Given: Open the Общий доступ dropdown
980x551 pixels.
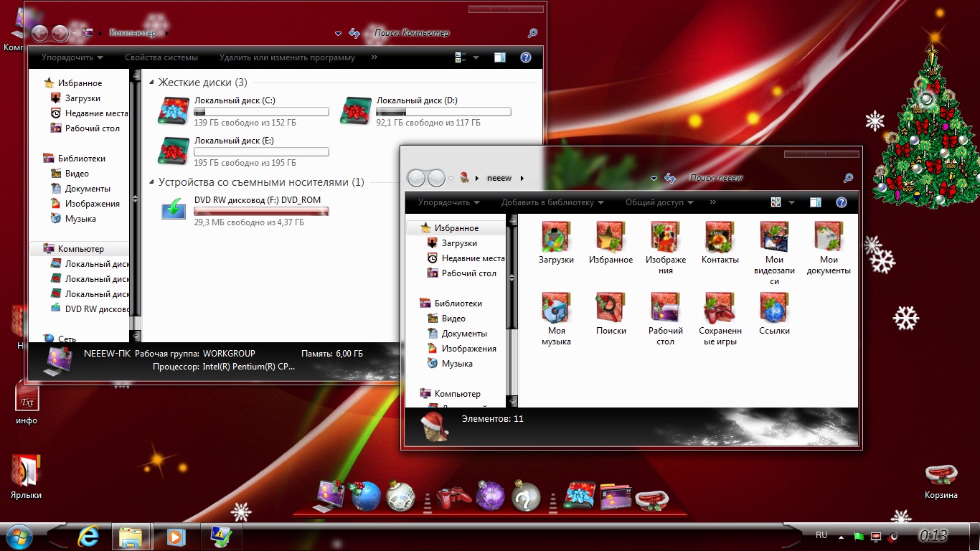Looking at the screenshot, I should click(x=659, y=202).
